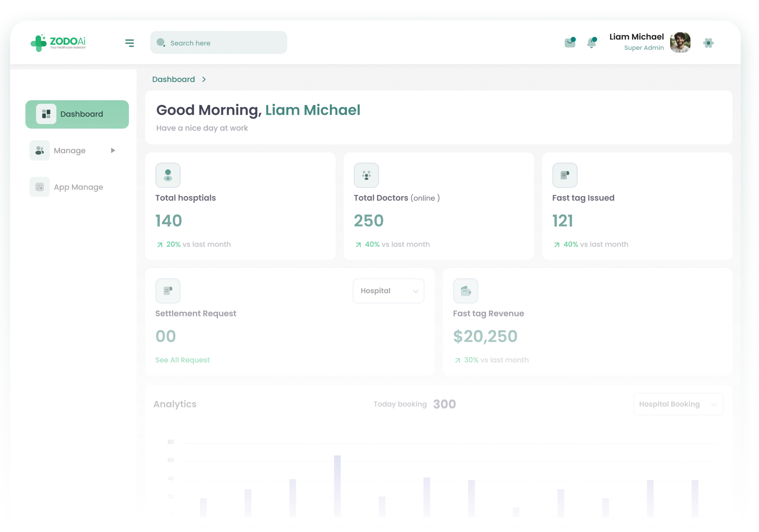The height and width of the screenshot is (532, 759).
Task: Click the Fast tag Revenue wallet icon
Action: [x=465, y=290]
